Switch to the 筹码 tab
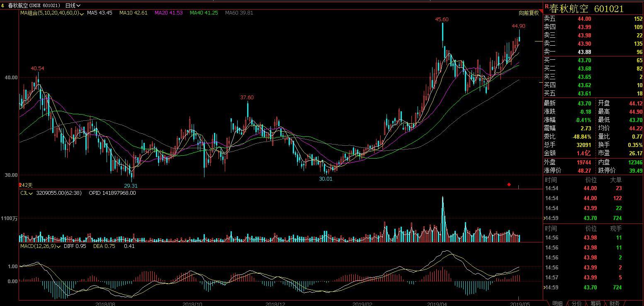This screenshot has height=306, width=644. (595, 304)
